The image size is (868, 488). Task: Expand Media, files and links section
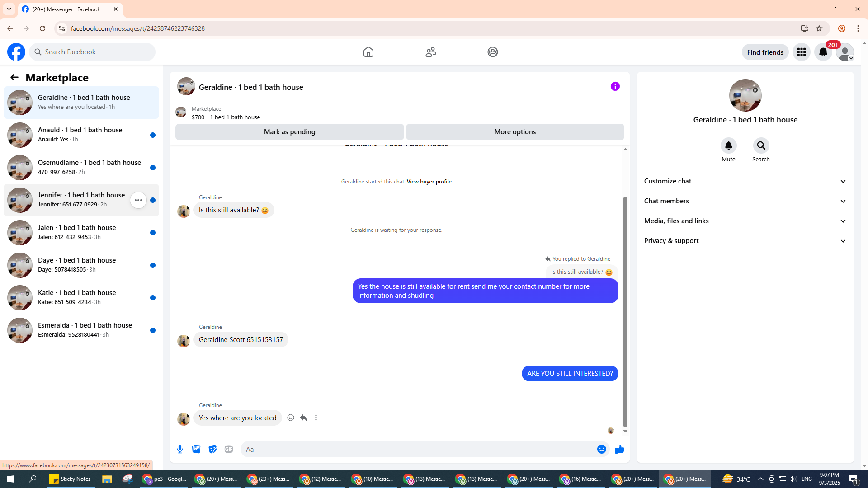(x=745, y=221)
